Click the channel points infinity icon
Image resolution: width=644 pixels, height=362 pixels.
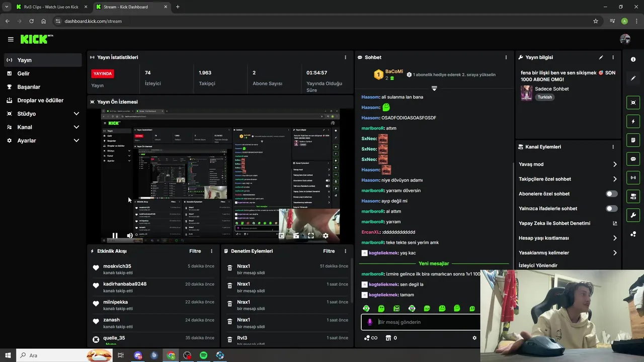tap(371, 338)
